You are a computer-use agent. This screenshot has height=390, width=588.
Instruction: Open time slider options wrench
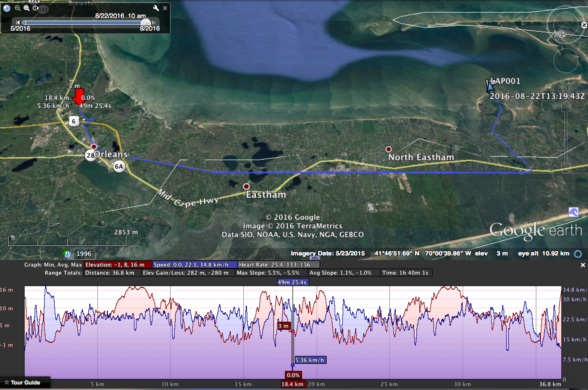[156, 8]
